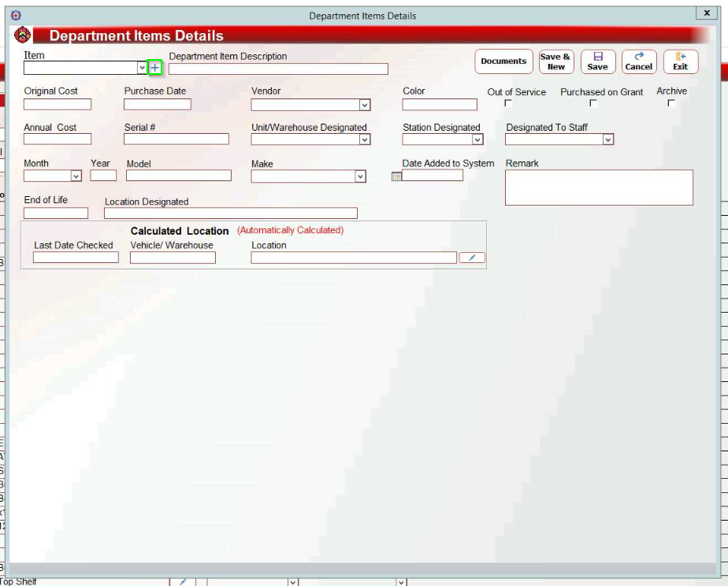Screen dimensions: 728x586
Task: Click the Exit door icon button
Action: click(680, 61)
